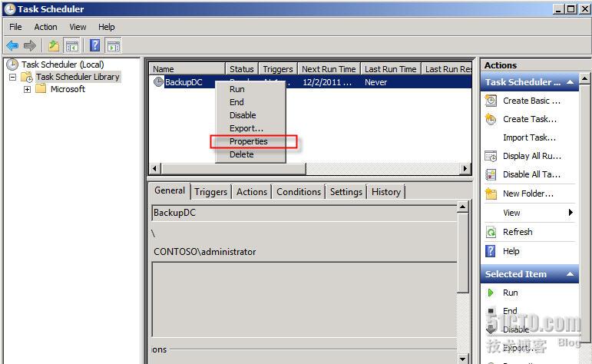Switch to the Triggers tab
This screenshot has height=364, width=592.
210,192
